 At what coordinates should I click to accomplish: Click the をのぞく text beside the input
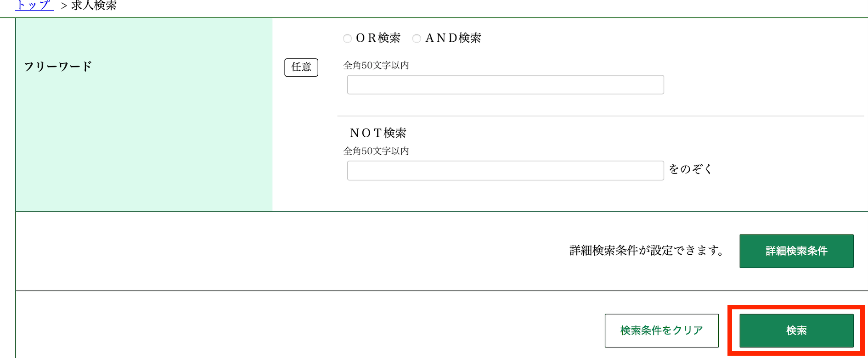tap(690, 169)
